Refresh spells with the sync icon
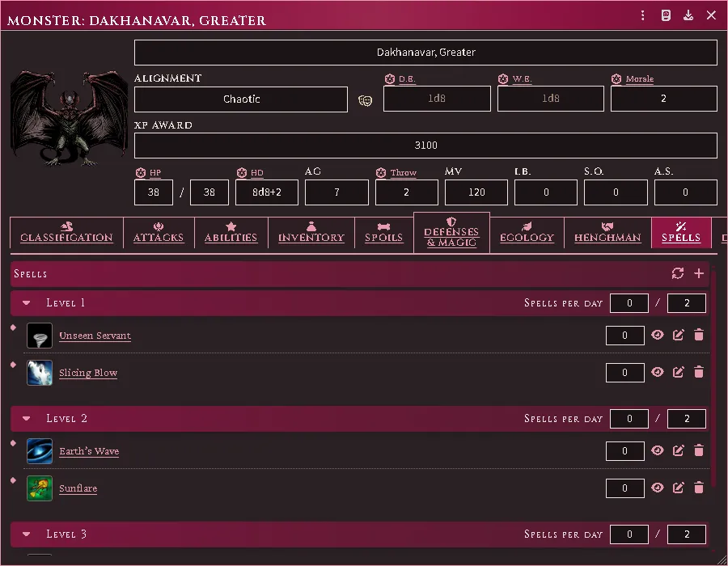Screen dimensions: 728x566 click(678, 273)
